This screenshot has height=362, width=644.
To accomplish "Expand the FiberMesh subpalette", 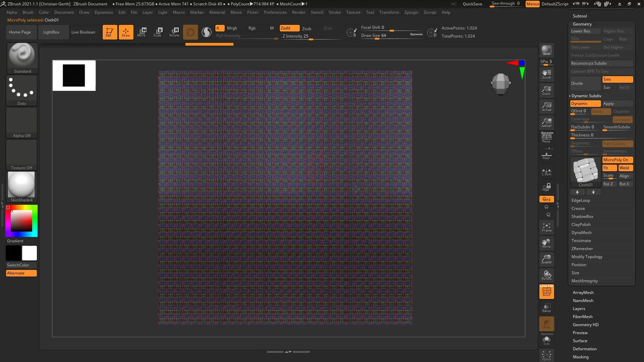I will point(583,317).
